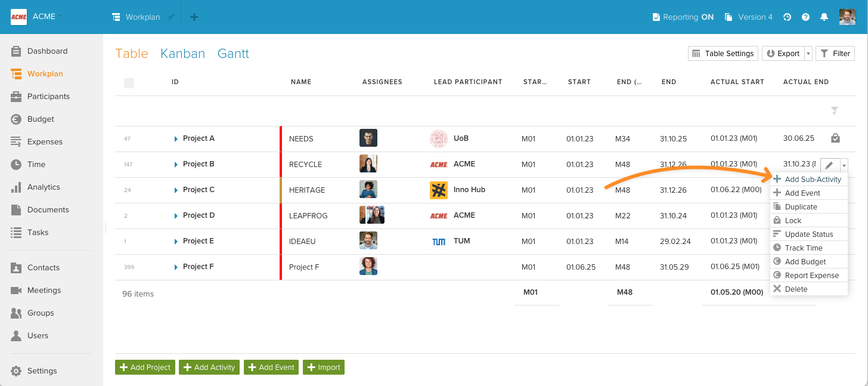This screenshot has width=868, height=386.
Task: Switch to the Kanban view tab
Action: click(182, 54)
